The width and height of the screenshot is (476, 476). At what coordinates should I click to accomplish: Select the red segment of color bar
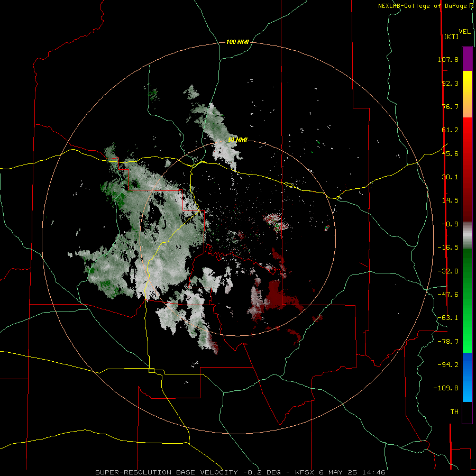pos(467,169)
